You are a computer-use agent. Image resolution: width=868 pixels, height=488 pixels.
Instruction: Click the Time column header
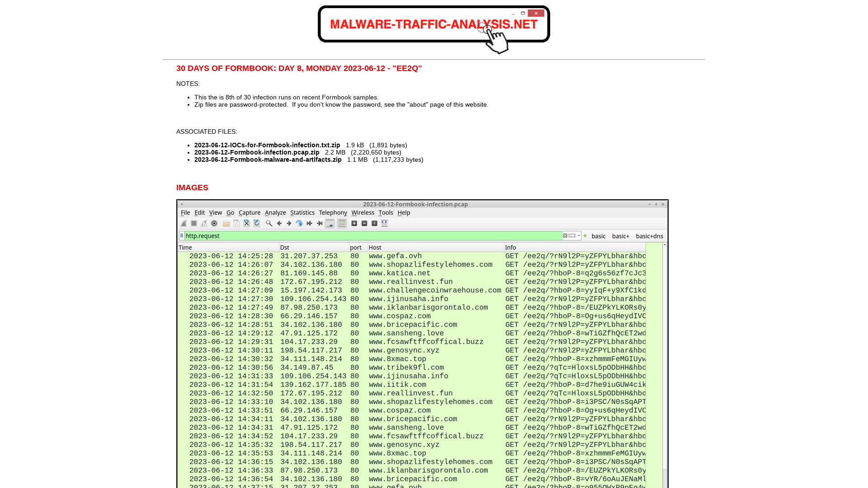click(x=228, y=248)
